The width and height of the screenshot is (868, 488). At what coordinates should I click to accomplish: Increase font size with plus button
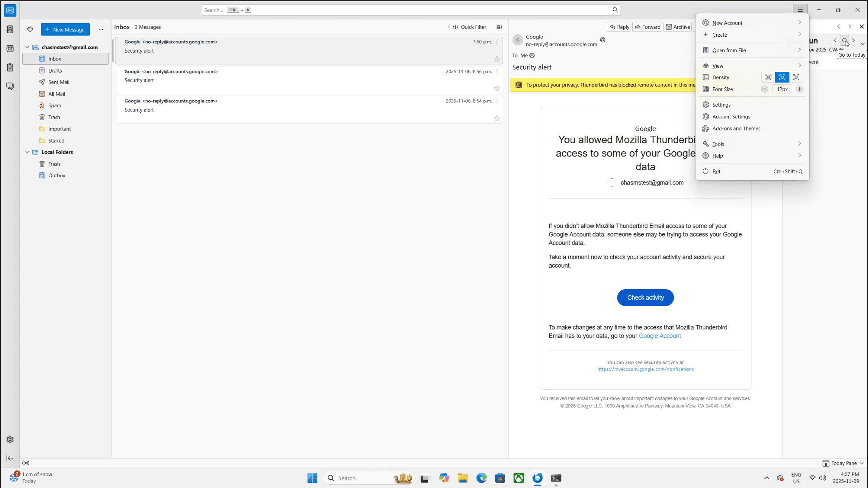pyautogui.click(x=799, y=89)
